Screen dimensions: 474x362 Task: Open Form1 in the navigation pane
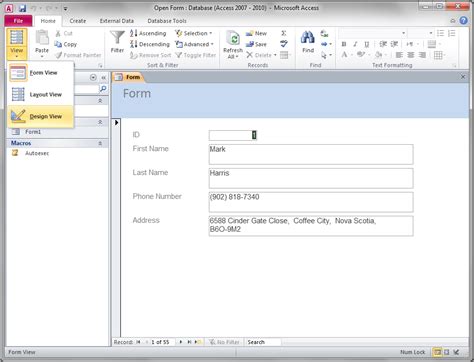(x=33, y=132)
